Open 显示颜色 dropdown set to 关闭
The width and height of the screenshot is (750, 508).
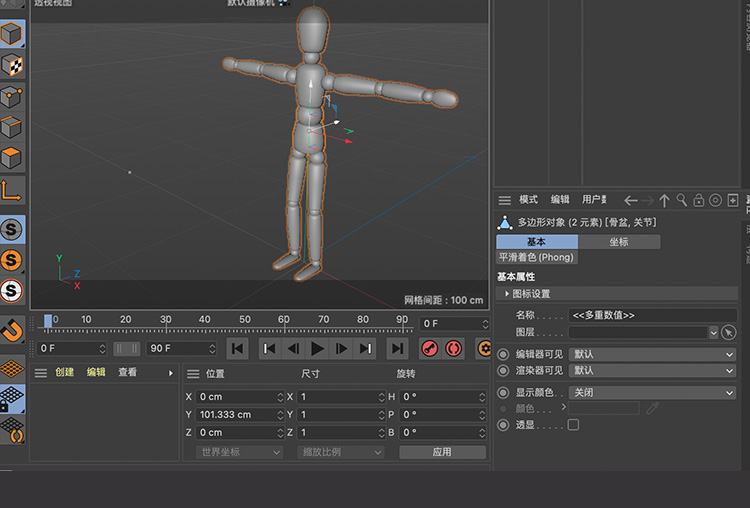(652, 393)
